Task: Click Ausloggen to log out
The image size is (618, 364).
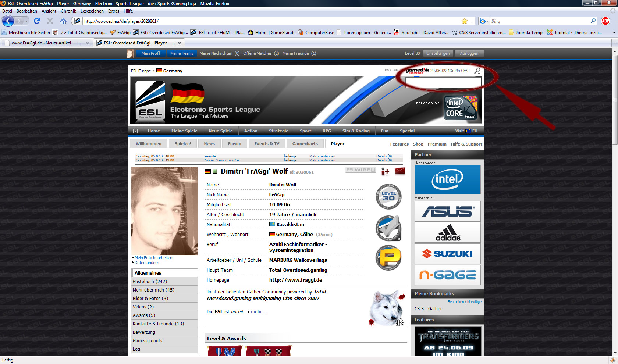Action: [469, 53]
